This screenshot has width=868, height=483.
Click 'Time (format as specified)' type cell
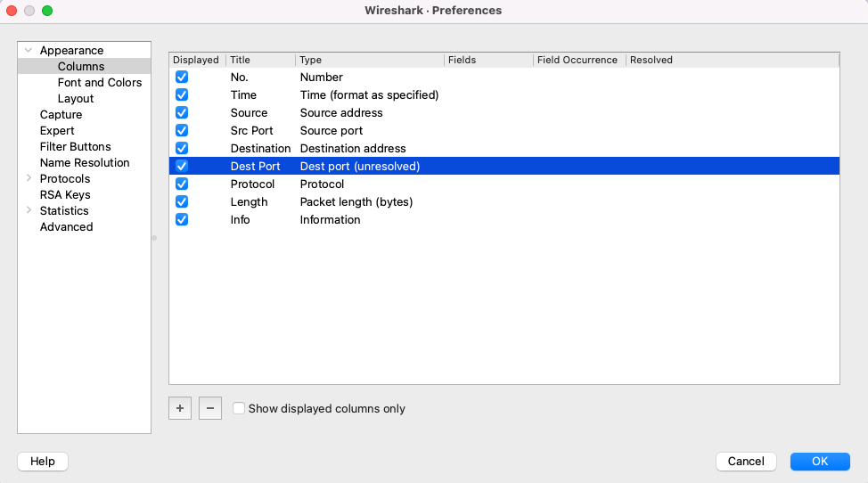(369, 94)
